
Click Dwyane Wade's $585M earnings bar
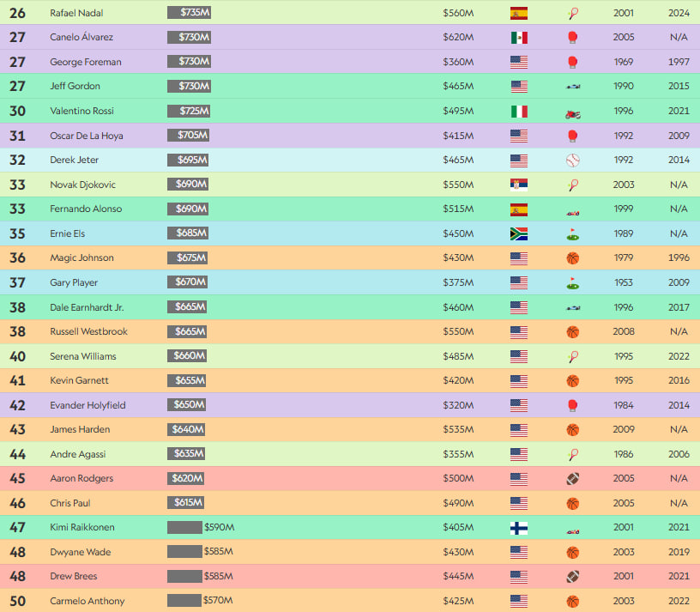184,552
